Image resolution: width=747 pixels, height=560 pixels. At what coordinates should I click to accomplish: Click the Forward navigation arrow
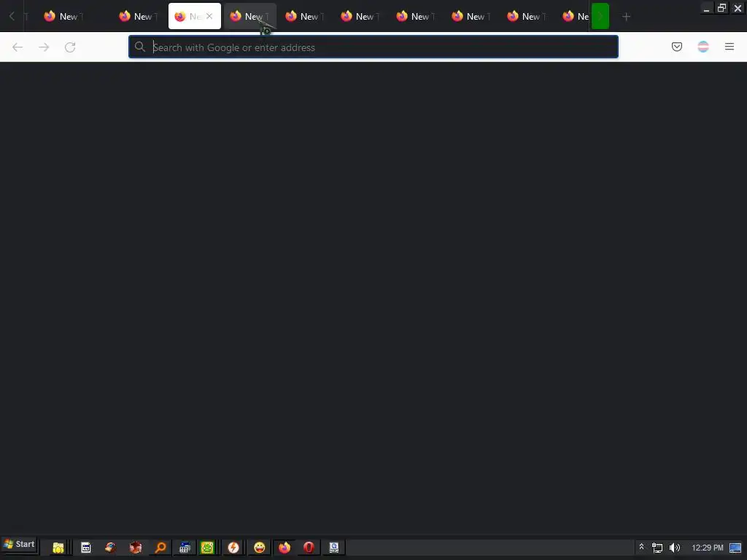(44, 47)
